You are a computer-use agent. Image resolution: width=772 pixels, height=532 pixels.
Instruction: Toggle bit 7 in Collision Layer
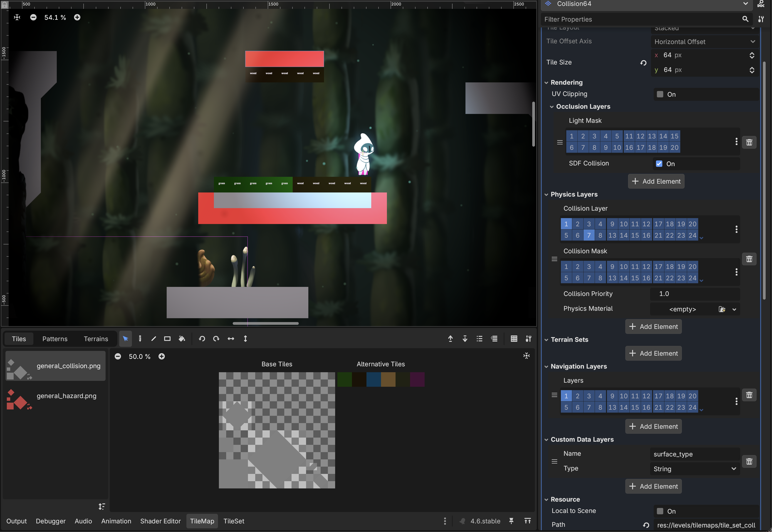589,235
